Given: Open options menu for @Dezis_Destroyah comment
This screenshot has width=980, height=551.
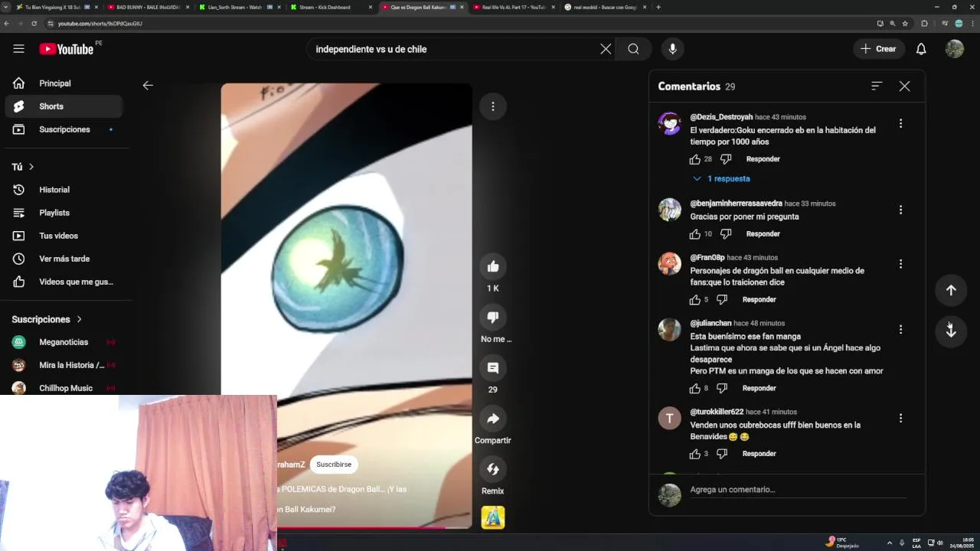Looking at the screenshot, I should coord(900,123).
